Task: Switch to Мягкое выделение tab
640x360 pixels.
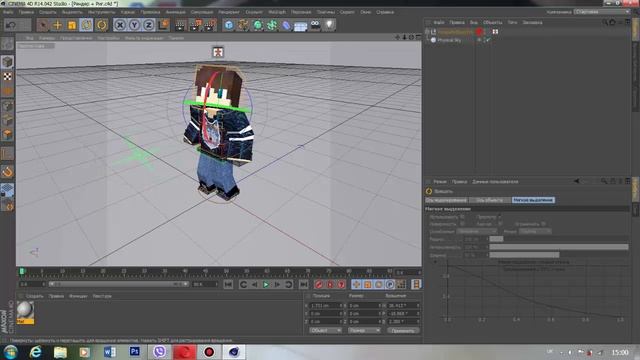Action: pos(533,200)
